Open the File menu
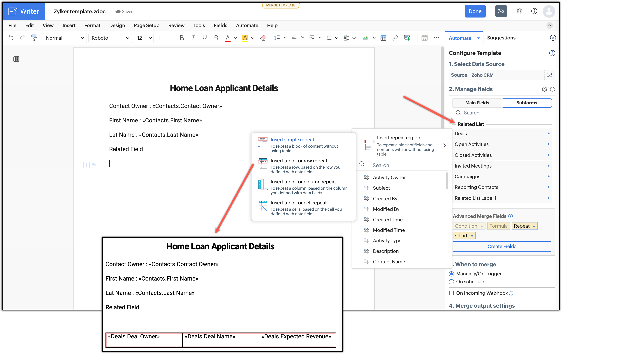Screen dimensions: 644x362 coord(12,25)
